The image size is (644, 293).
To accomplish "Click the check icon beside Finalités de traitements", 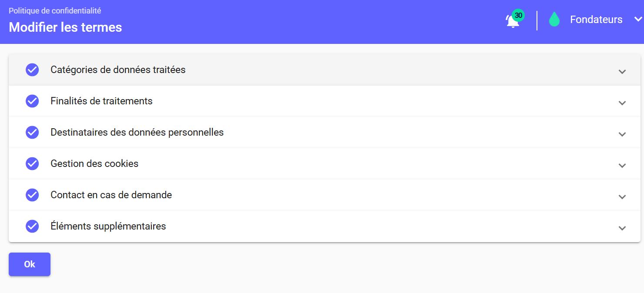I will tap(32, 101).
